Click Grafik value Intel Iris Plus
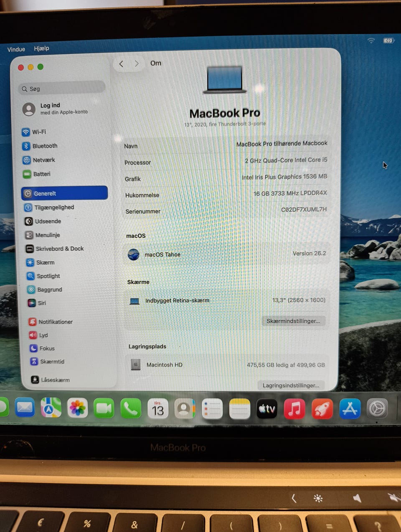This screenshot has height=532, width=401. click(284, 177)
